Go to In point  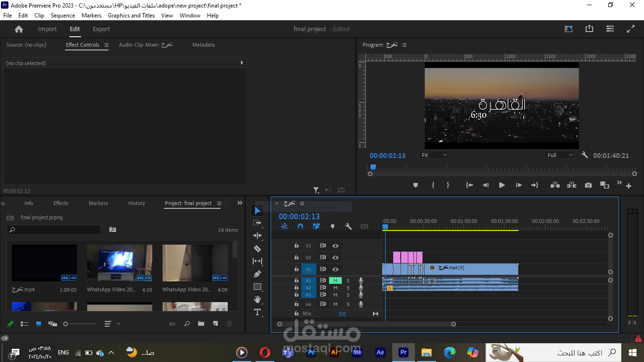click(470, 185)
